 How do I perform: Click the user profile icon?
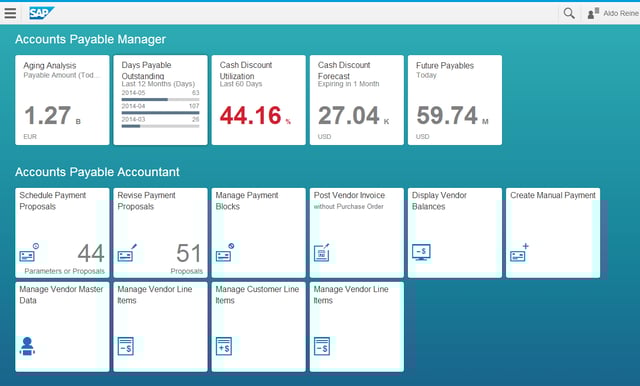point(593,13)
